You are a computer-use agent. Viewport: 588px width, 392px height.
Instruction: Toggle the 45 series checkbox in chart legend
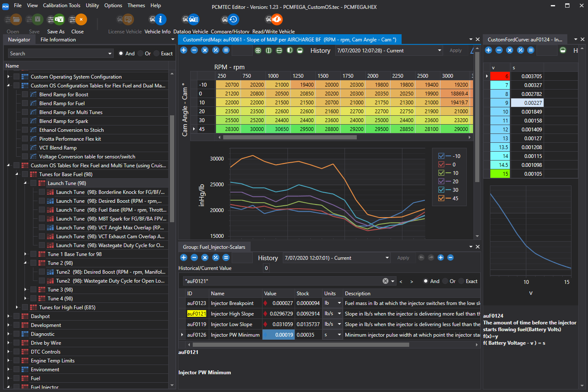tap(441, 198)
